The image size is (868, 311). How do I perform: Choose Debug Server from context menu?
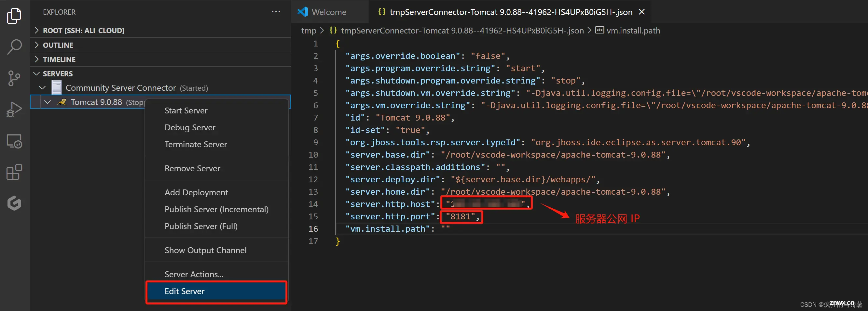point(217,127)
